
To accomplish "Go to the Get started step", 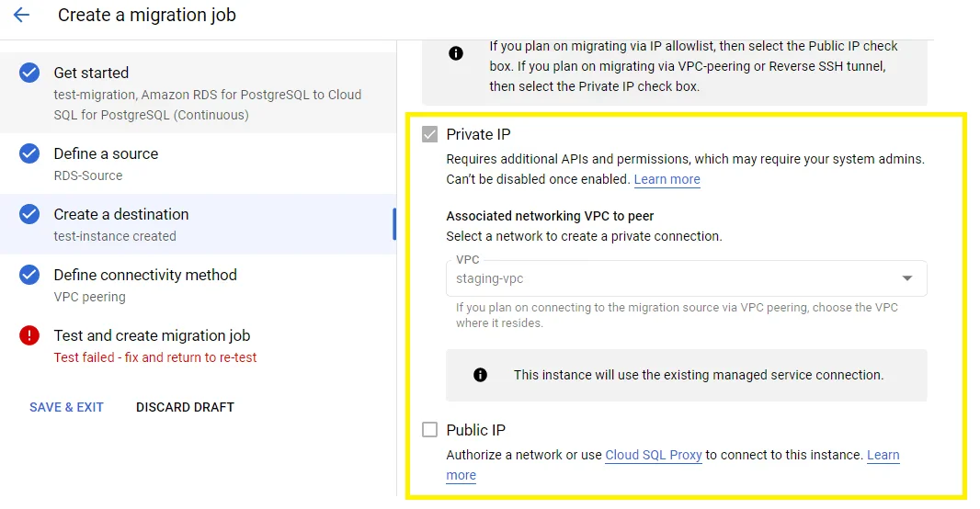I will point(91,74).
